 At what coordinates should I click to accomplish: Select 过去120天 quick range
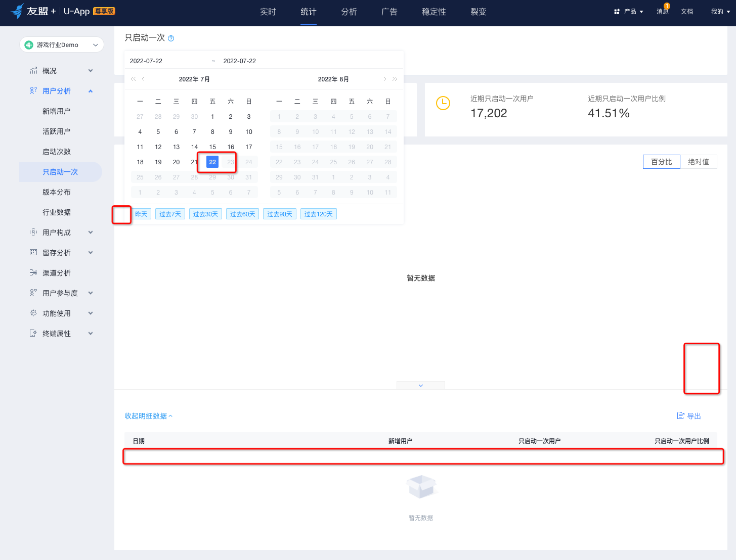click(319, 214)
